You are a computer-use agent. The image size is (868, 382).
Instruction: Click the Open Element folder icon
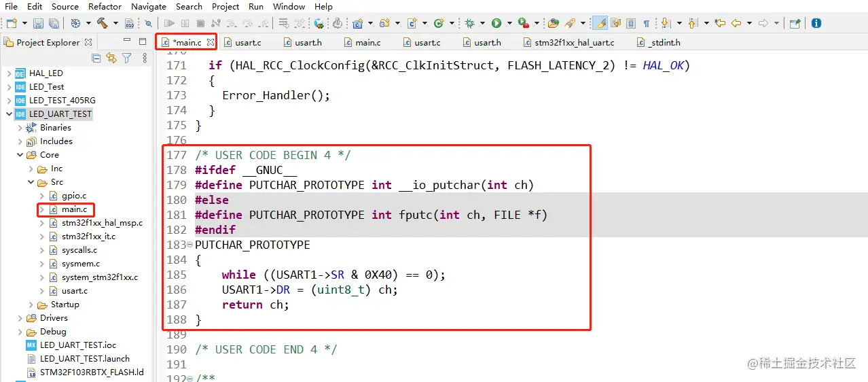(x=554, y=23)
